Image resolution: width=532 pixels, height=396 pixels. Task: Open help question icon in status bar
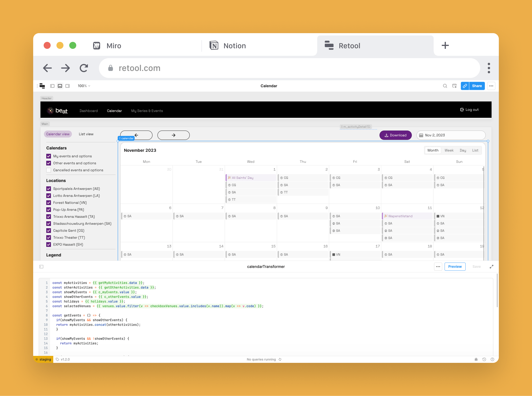click(492, 359)
